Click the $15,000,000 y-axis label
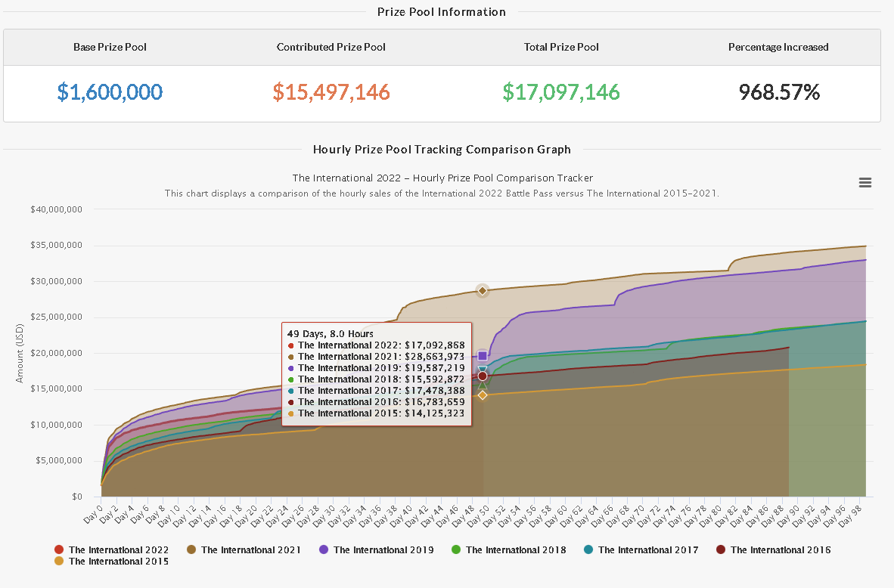The height and width of the screenshot is (588, 894). coord(57,388)
